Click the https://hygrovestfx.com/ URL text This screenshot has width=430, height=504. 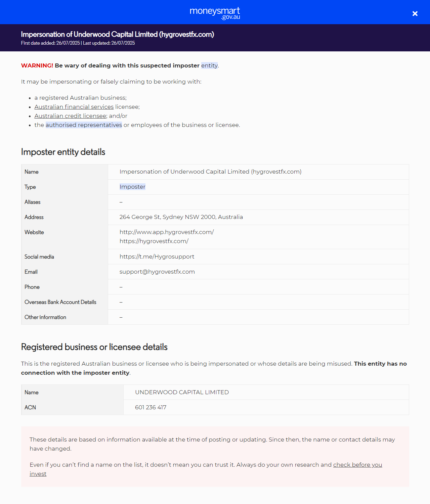[154, 241]
